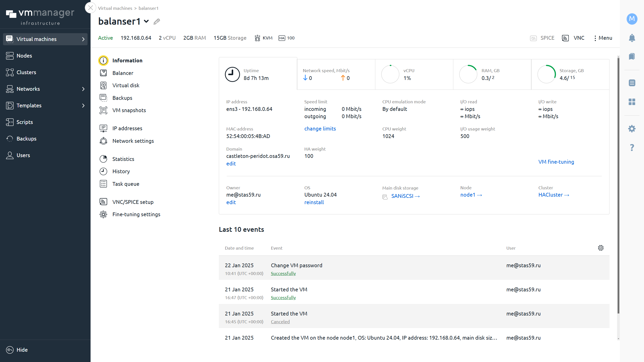
Task: Open right sidebar settings gear icon
Action: click(x=632, y=129)
